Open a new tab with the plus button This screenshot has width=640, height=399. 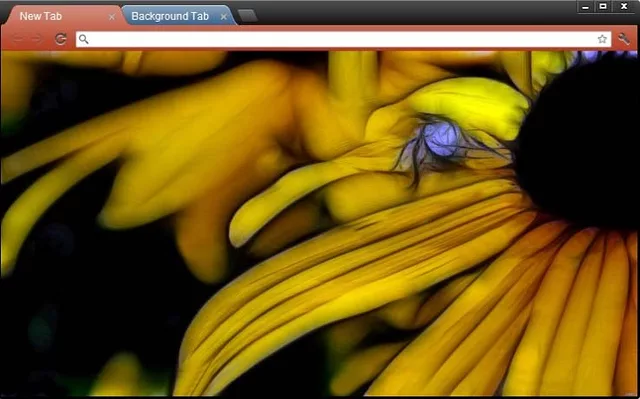coord(248,16)
